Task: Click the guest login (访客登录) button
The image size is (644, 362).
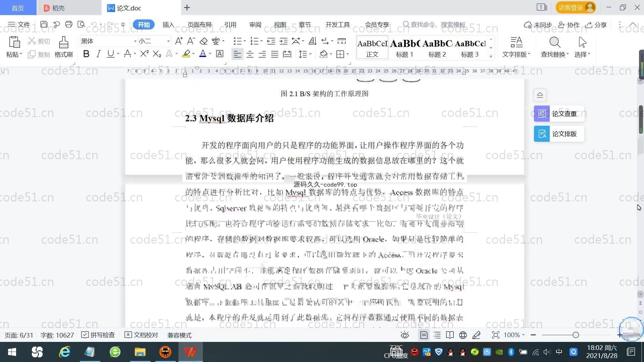Action: pyautogui.click(x=576, y=7)
